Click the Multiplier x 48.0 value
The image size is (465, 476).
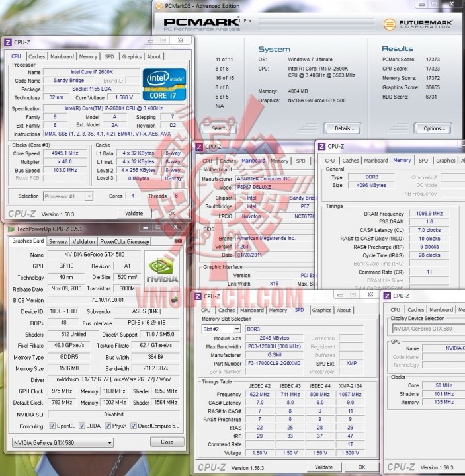tap(65, 161)
